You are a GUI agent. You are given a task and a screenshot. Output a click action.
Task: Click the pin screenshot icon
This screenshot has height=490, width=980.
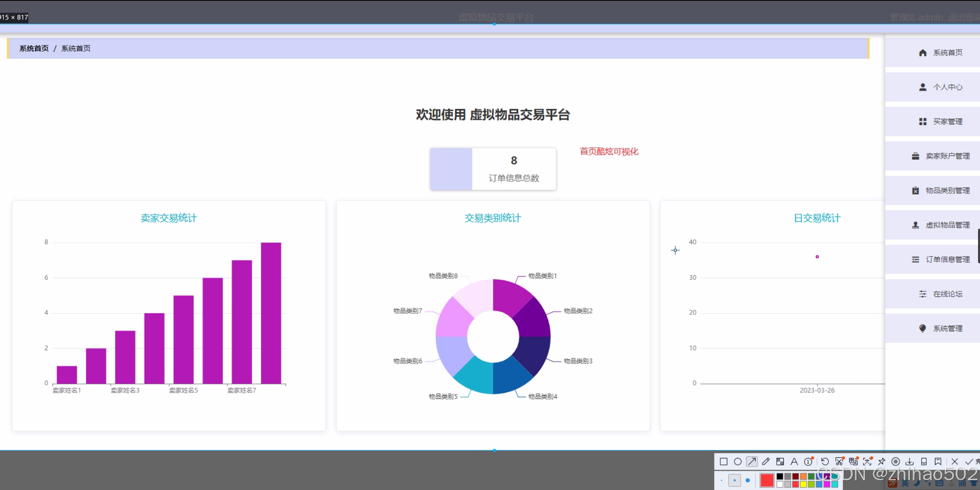881,462
